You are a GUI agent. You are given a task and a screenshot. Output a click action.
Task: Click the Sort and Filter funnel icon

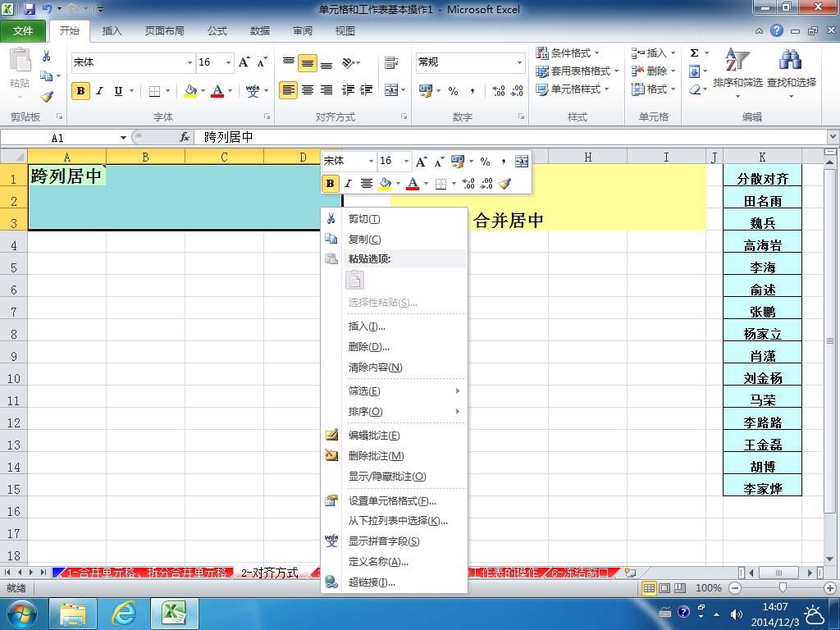click(x=737, y=59)
